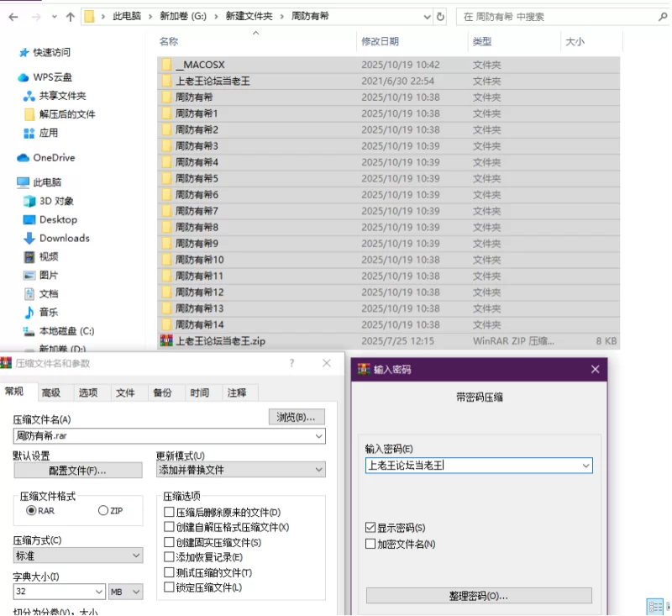This screenshot has width=672, height=616.
Task: Open the Downloads folder icon in sidebar
Action: coord(29,238)
